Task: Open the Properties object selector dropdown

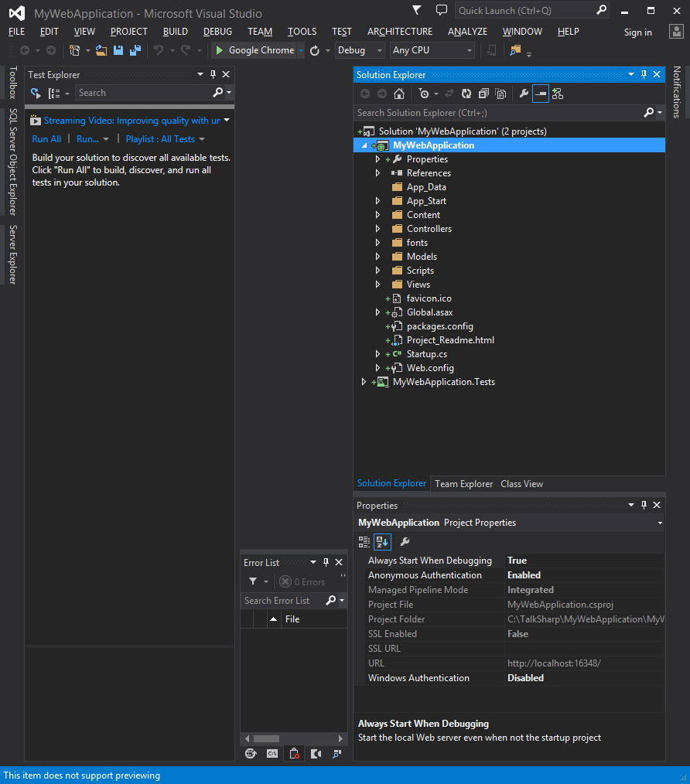Action: click(660, 523)
